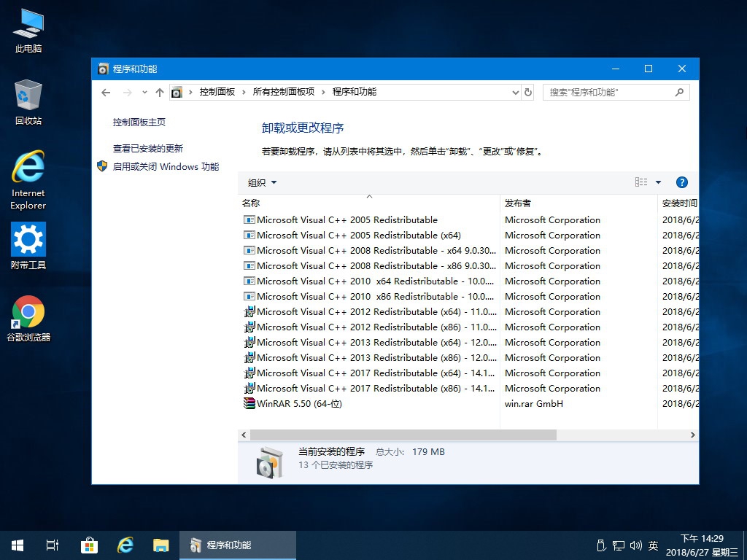Image resolution: width=747 pixels, height=560 pixels.
Task: Select Visual C++ 2017 Redistributable (x64)
Action: 370,373
